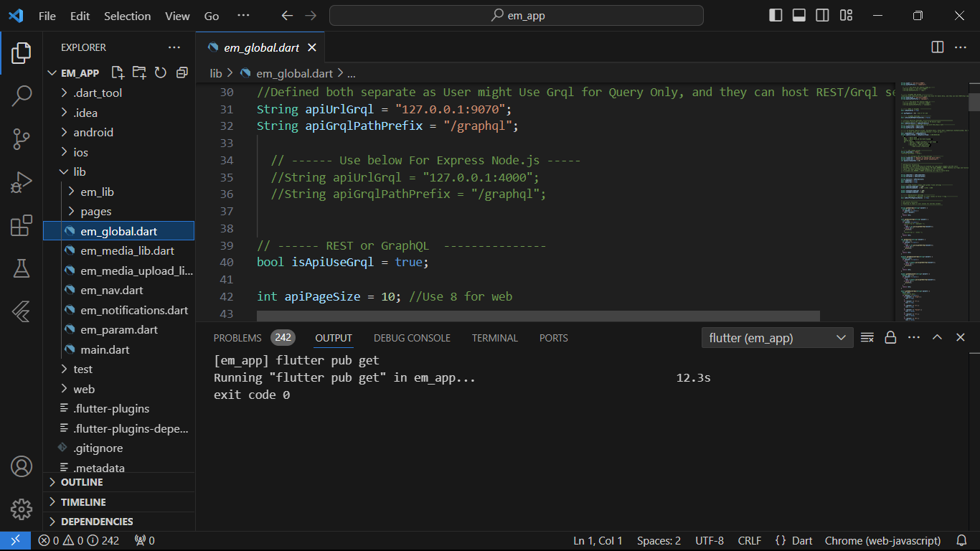Select flutter (em_app) output channel dropdown

pos(777,338)
